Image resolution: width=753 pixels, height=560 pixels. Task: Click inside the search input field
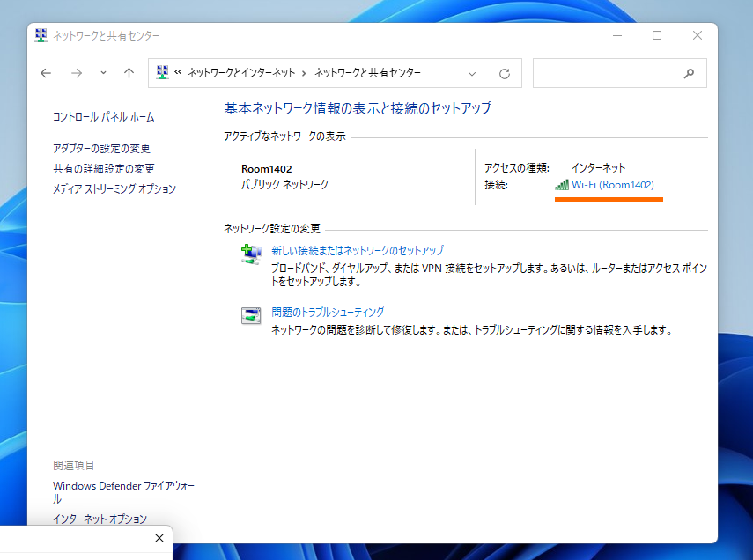(608, 73)
